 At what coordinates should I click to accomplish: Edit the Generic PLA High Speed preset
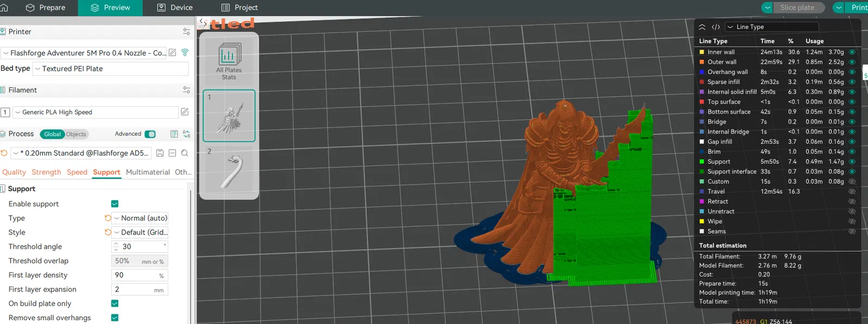(x=184, y=112)
